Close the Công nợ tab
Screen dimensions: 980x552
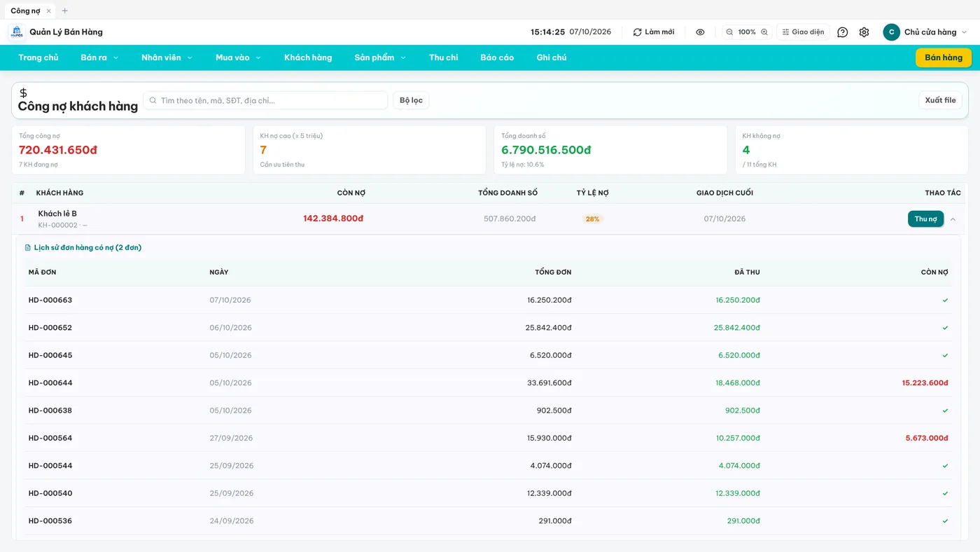pos(48,11)
